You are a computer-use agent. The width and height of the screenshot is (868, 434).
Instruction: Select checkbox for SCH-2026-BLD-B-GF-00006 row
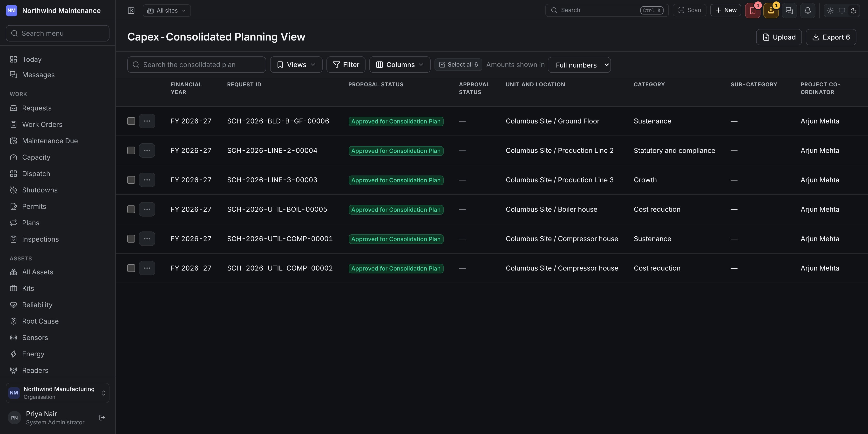131,121
